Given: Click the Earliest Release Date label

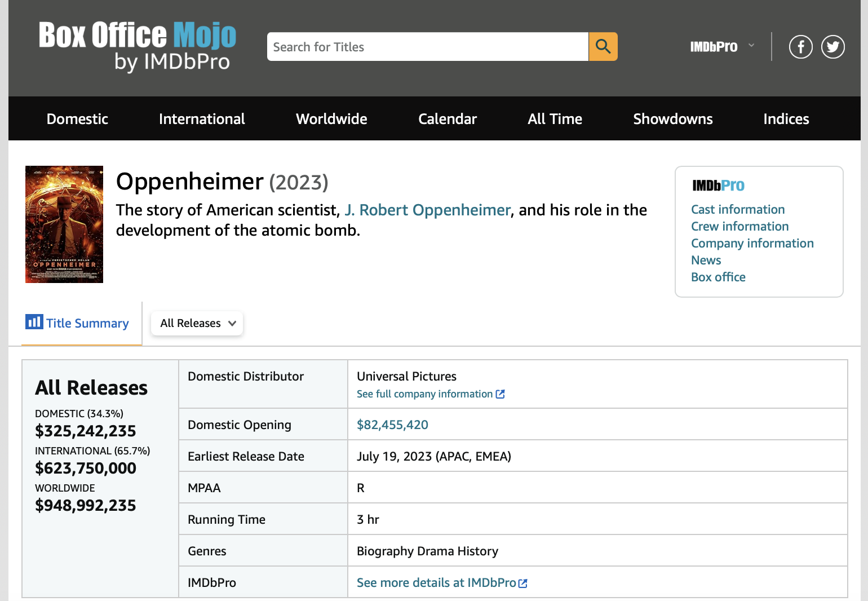Looking at the screenshot, I should (x=246, y=456).
